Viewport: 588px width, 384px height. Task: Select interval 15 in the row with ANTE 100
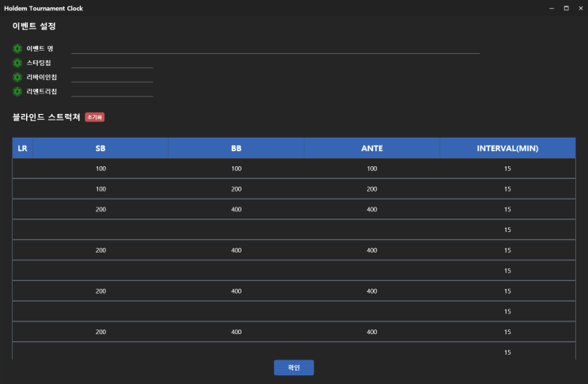[507, 169]
